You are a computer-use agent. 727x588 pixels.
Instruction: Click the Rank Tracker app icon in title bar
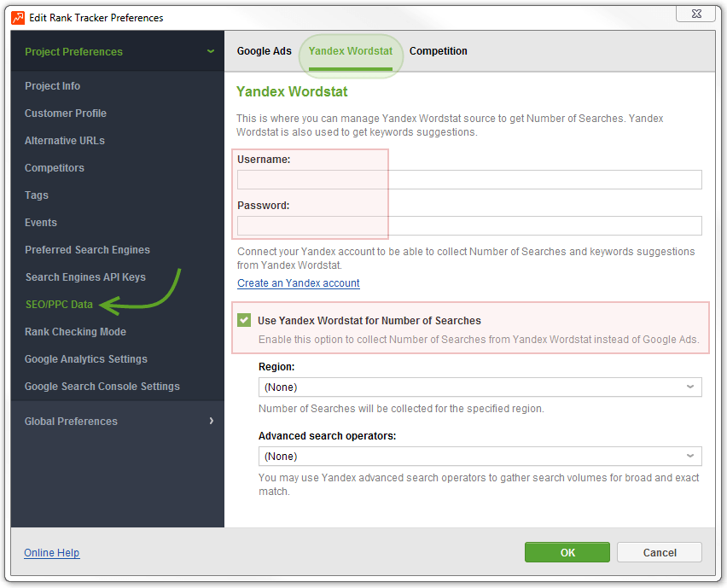click(x=18, y=18)
